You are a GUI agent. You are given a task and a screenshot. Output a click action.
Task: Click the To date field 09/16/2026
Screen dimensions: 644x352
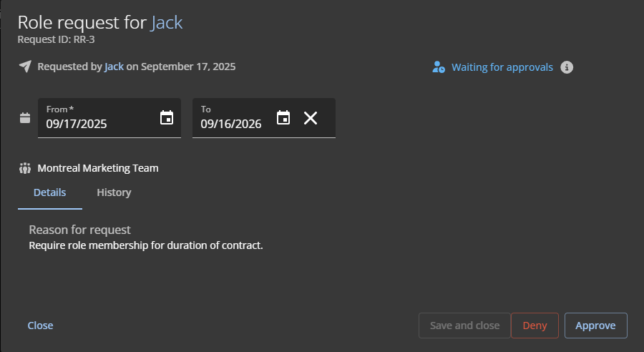pos(231,124)
